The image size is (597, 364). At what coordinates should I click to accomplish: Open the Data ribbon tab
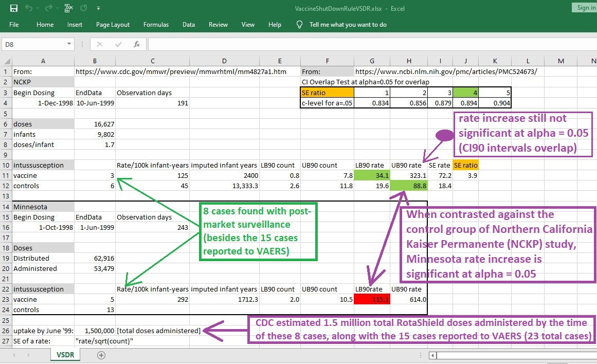[x=189, y=25]
